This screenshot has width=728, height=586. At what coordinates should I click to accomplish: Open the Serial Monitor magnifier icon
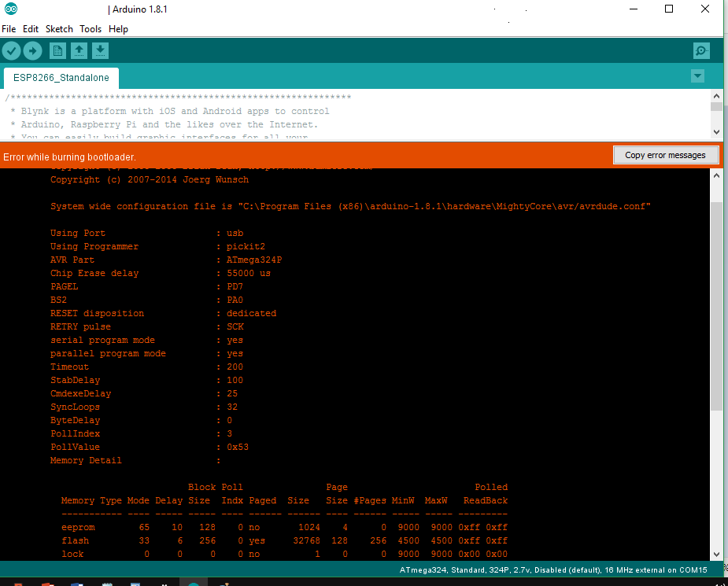(x=701, y=50)
